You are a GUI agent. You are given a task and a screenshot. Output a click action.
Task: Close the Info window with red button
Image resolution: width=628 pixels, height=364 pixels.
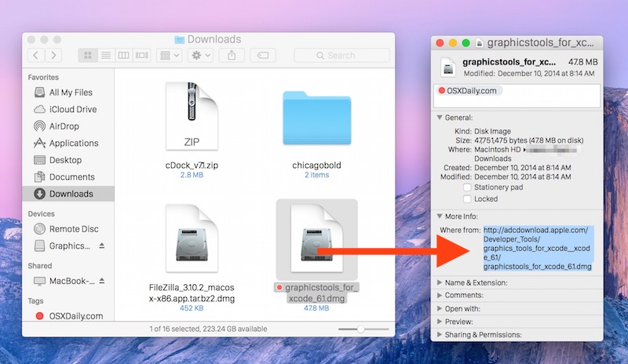440,43
